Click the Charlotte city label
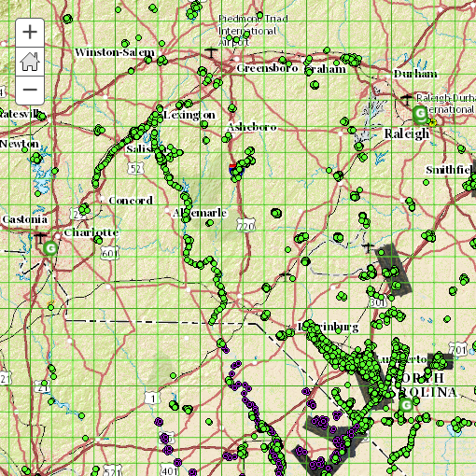476x476 pixels. tap(91, 232)
